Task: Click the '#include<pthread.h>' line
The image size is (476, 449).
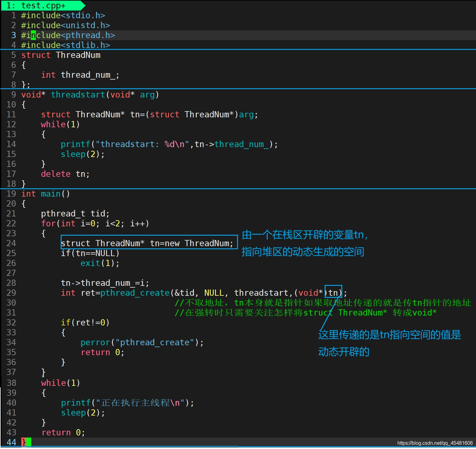Action: tap(68, 35)
